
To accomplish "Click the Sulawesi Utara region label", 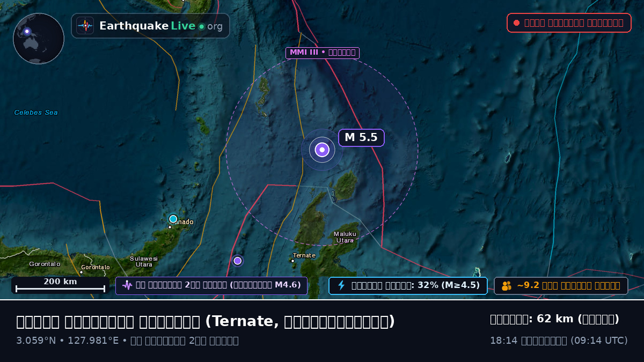I will (x=144, y=262).
